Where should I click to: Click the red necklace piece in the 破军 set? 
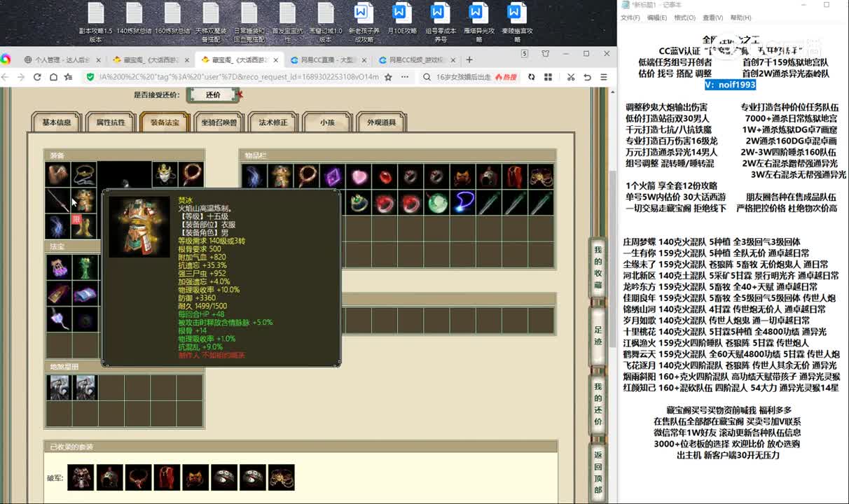point(138,477)
